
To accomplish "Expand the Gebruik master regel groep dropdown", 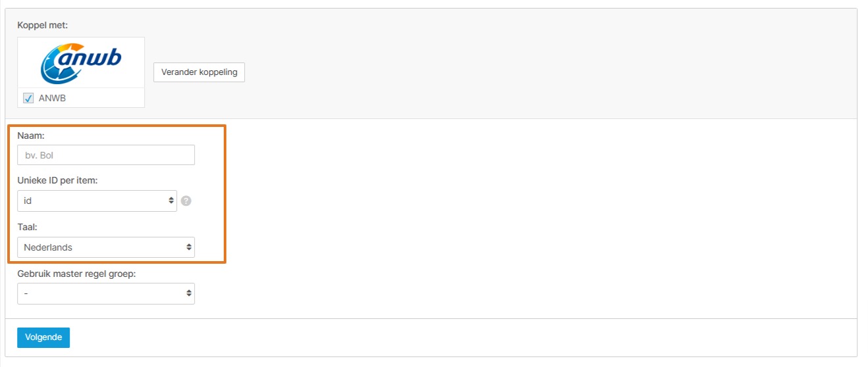I will (x=106, y=293).
